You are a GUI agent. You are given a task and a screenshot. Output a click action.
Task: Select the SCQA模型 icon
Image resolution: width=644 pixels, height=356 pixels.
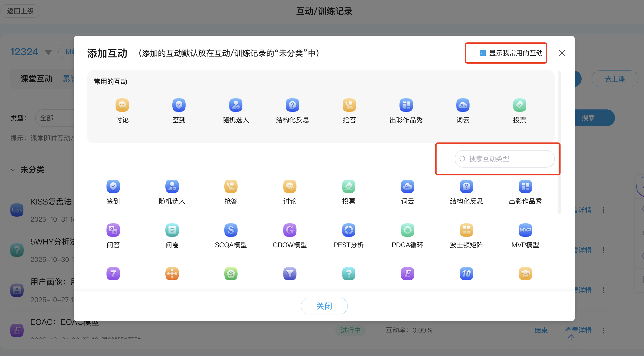pyautogui.click(x=231, y=235)
